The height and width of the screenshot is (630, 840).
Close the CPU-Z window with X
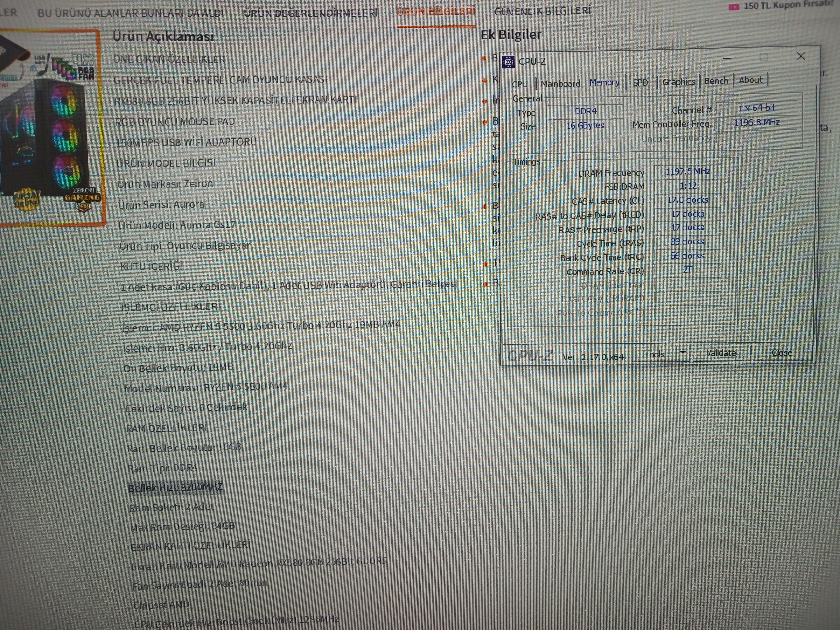(800, 56)
